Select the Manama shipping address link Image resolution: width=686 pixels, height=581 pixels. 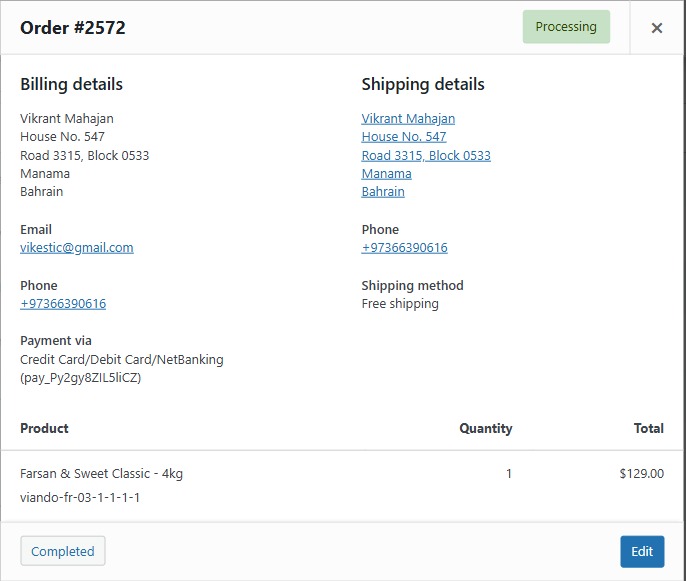click(386, 174)
